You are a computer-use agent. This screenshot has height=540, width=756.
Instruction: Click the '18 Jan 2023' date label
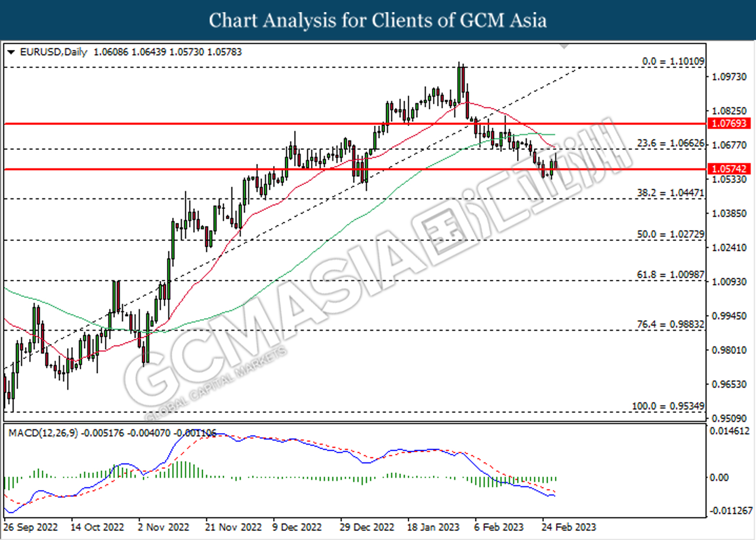tap(433, 527)
